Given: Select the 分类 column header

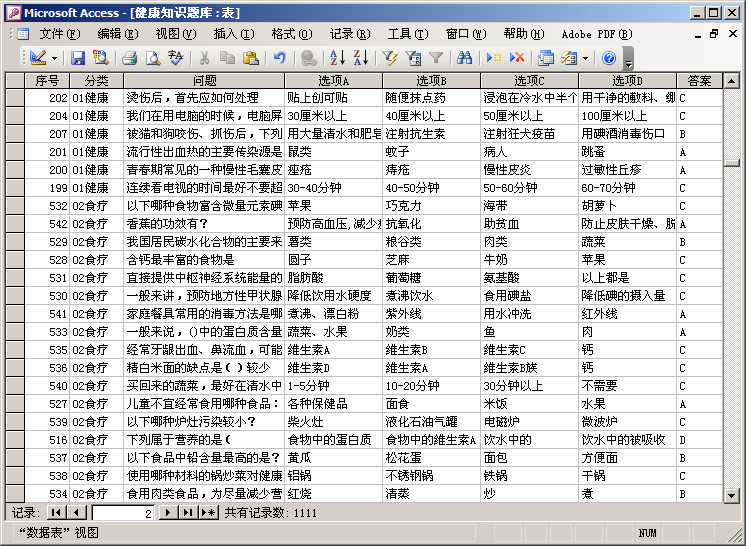Looking at the screenshot, I should click(97, 80).
